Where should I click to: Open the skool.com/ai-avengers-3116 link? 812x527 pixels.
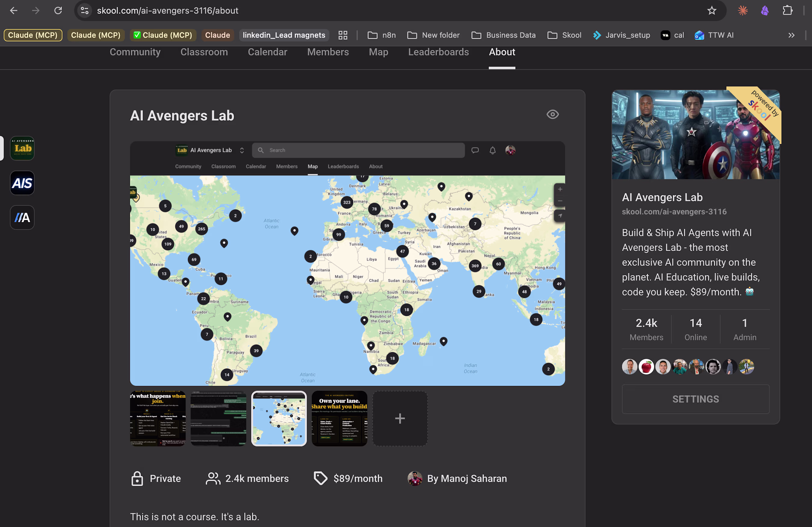(x=674, y=211)
